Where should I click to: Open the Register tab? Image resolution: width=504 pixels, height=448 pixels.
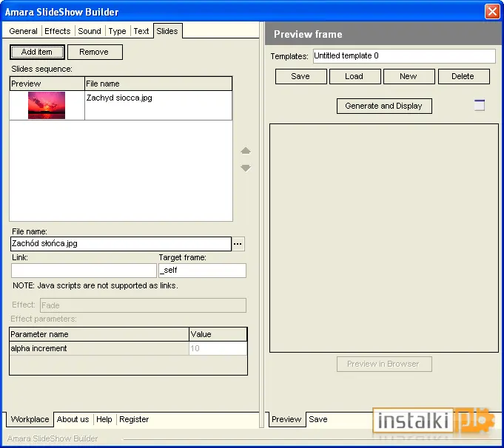(134, 419)
